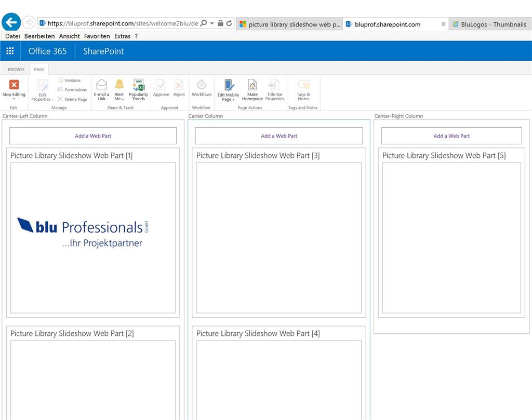Select Picture Library Slideshow Web Part [1] title
Viewport: 532px width, 420px height.
72,156
